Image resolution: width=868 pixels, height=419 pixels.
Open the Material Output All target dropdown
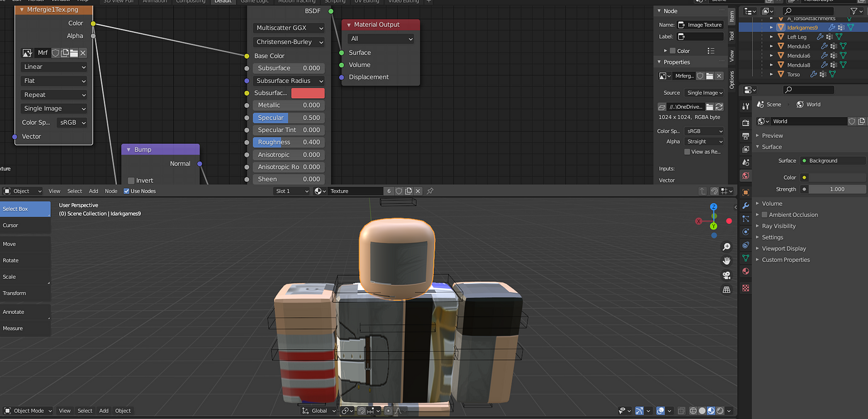point(381,38)
